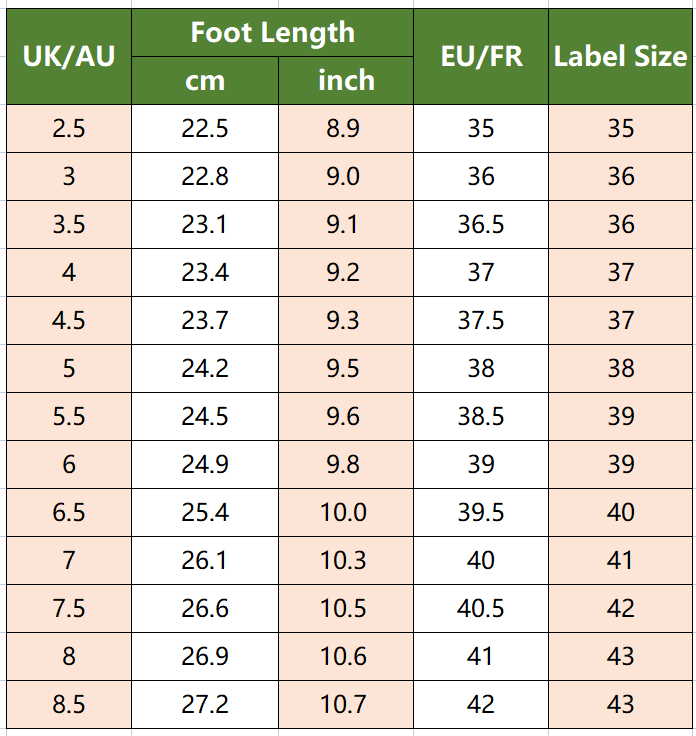Click the EU/FR header cell

point(481,56)
